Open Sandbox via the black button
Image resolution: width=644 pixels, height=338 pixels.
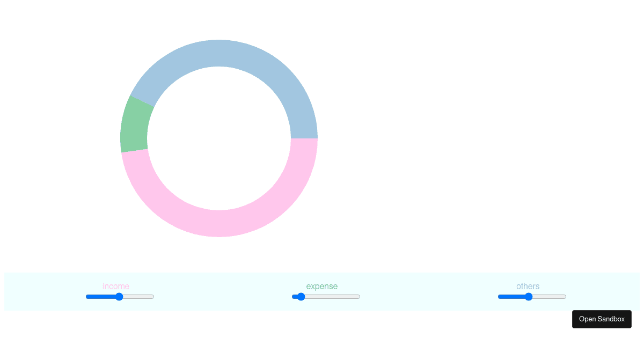coord(602,319)
